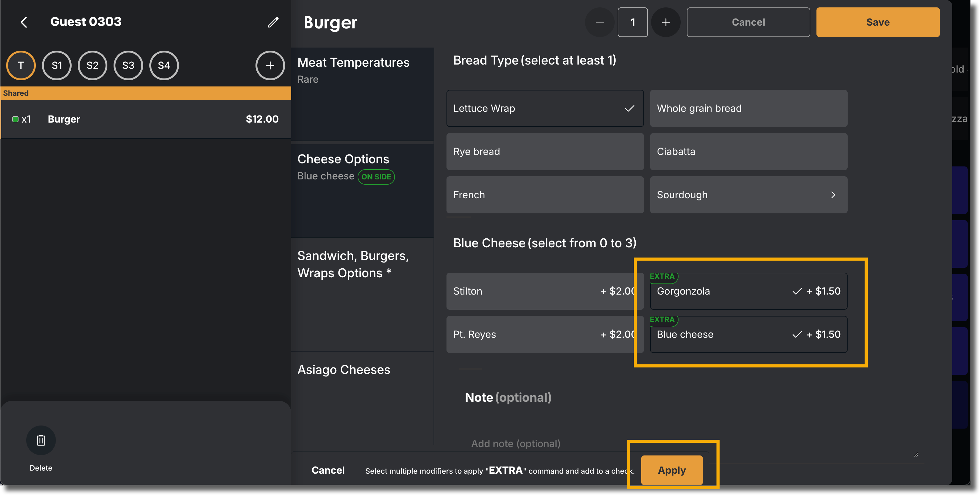Click the quantity field showing 1
Screen dimensions: 980x499
click(633, 22)
